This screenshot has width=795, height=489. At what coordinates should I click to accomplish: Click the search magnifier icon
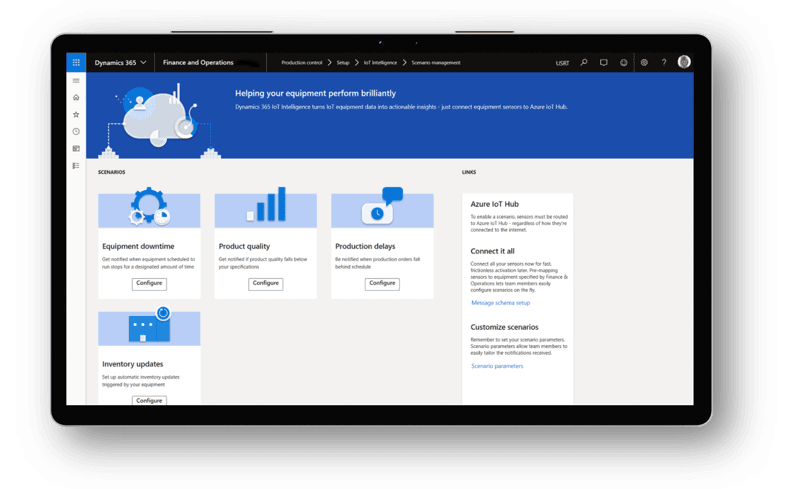pyautogui.click(x=584, y=62)
